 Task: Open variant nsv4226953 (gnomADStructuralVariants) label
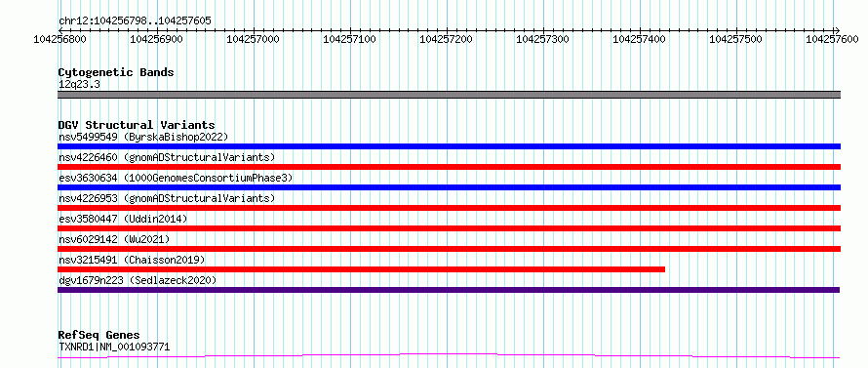[167, 198]
